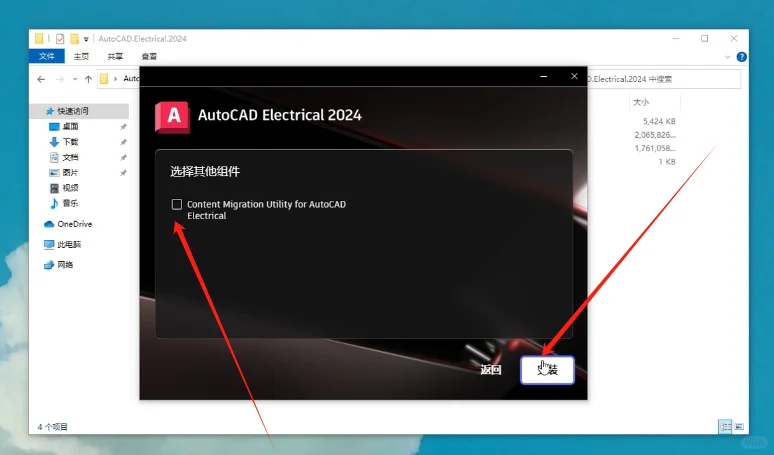Go back using Explorer back arrow
Viewport: 774px width, 455px height.
[x=41, y=79]
